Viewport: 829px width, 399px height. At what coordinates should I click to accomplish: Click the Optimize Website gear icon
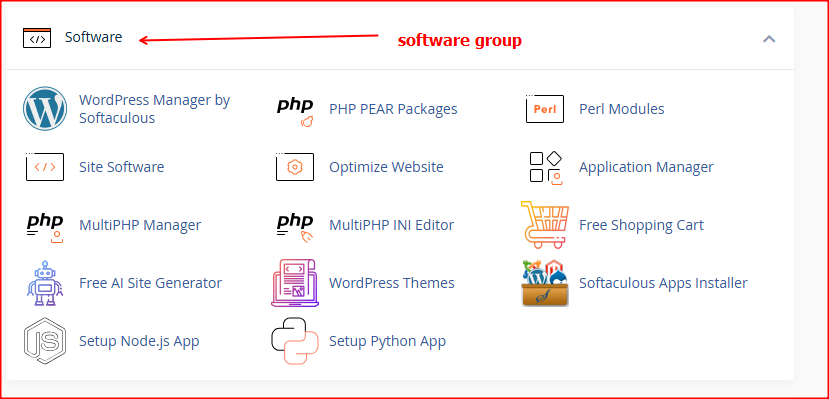pos(295,166)
